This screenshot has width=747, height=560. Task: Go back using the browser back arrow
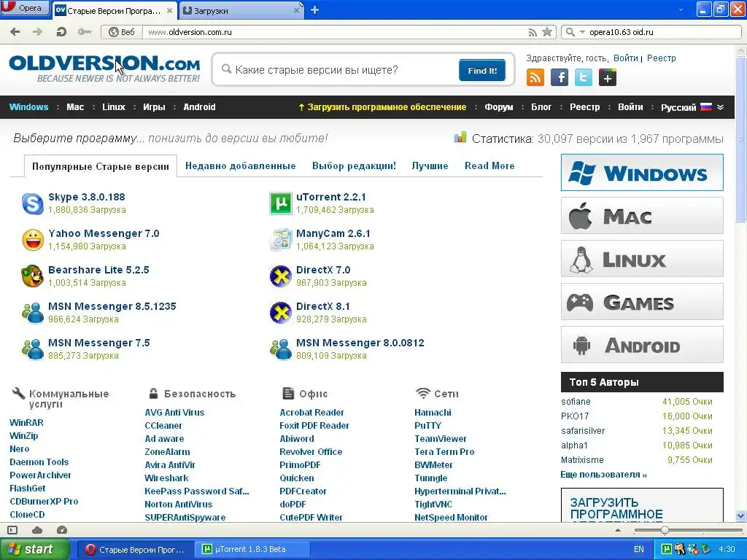tap(15, 32)
